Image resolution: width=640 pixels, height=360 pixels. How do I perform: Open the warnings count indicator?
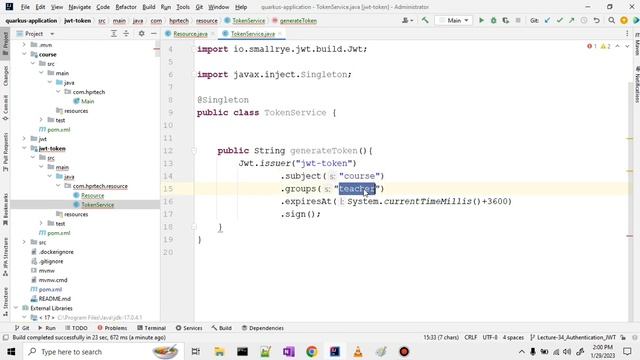tap(605, 47)
